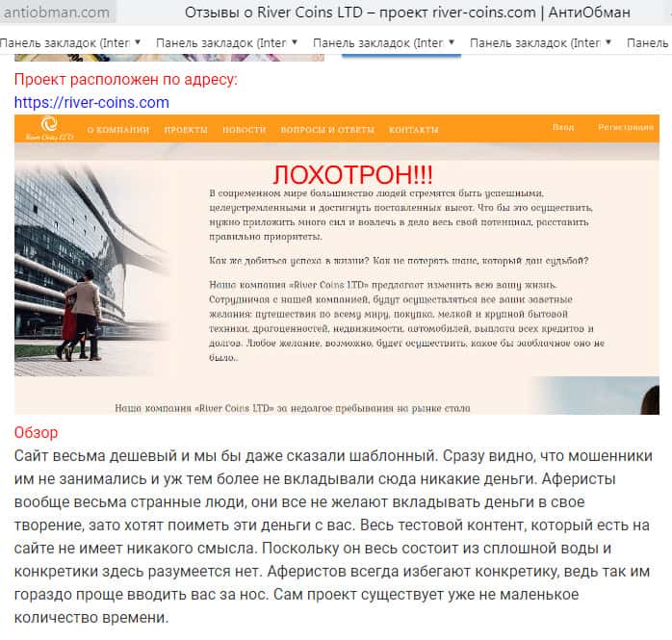The height and width of the screenshot is (640, 672).
Task: Click the line starting Как же добиться успеха
Action: pyautogui.click(x=399, y=261)
